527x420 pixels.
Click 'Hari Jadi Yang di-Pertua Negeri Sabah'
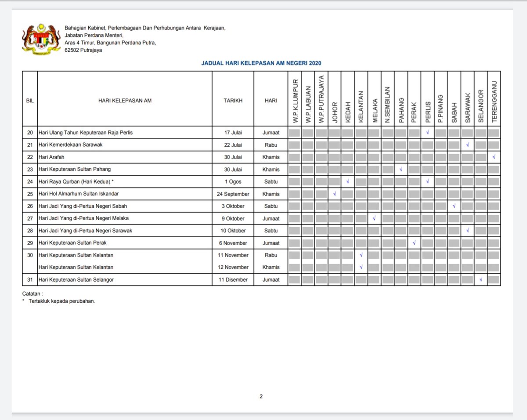point(83,206)
